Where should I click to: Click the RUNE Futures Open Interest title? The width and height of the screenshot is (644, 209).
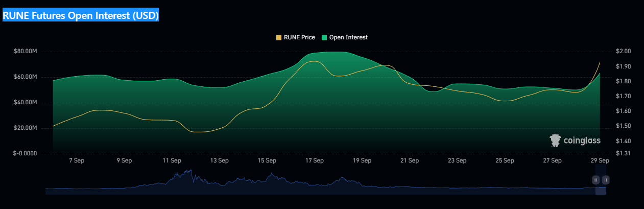[x=81, y=16]
